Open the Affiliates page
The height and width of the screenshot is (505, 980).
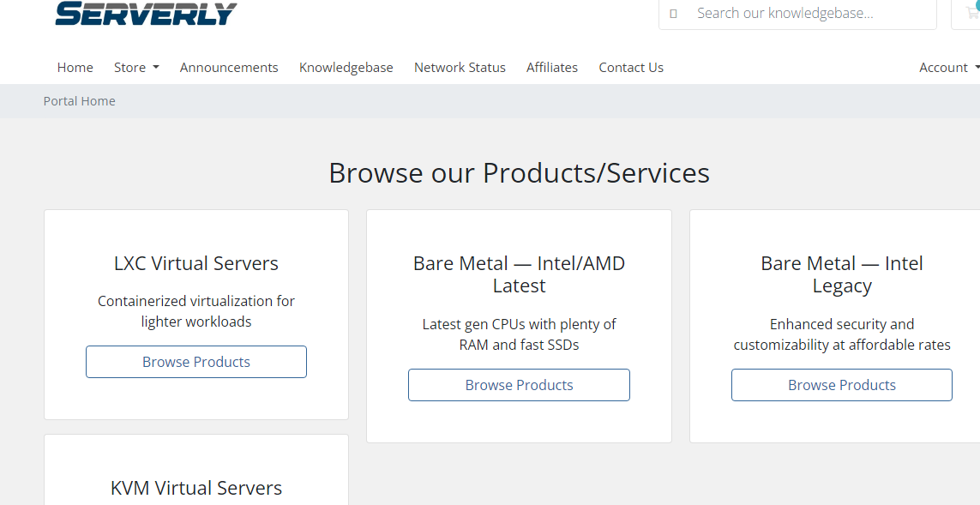[x=552, y=68]
